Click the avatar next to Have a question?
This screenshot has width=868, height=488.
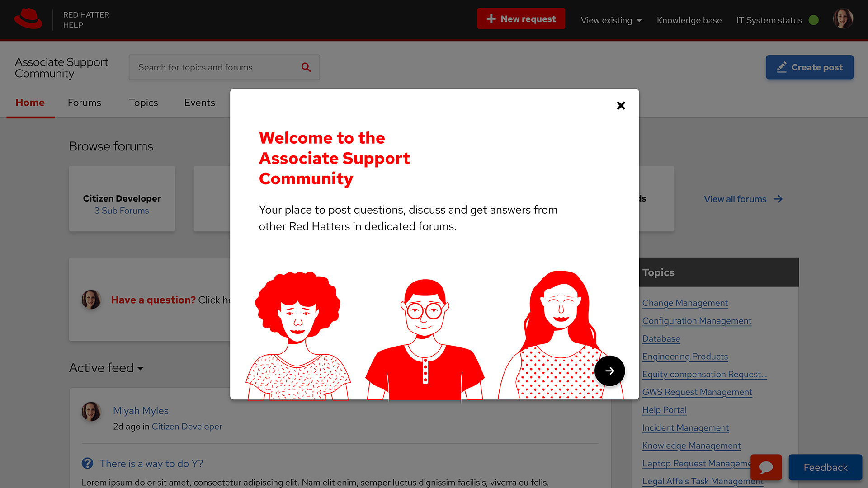[x=91, y=300]
